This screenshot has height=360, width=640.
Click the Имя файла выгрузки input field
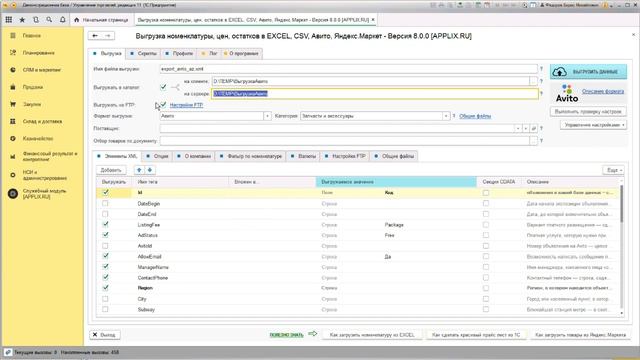point(349,69)
